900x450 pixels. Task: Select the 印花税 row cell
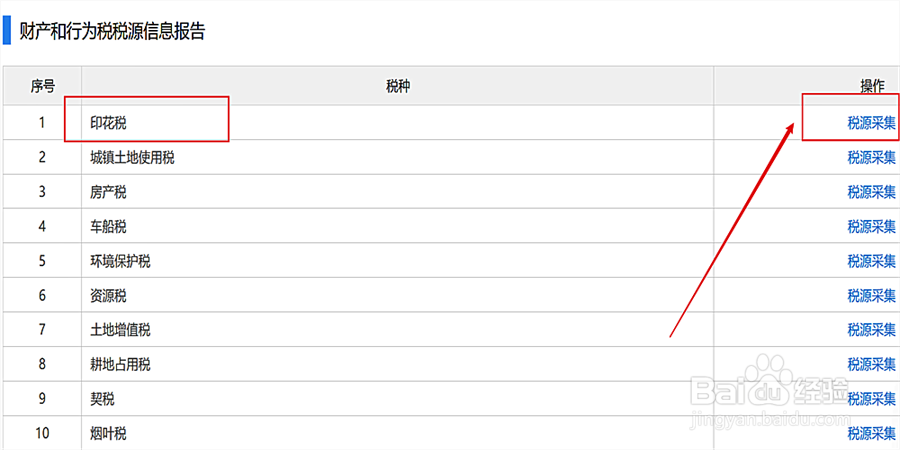click(397, 123)
